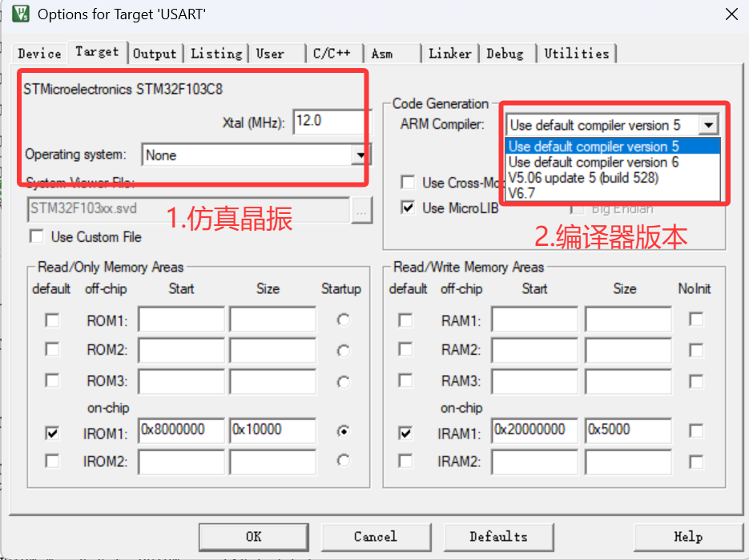
Task: Select the V6.7 compiler option
Action: click(612, 193)
